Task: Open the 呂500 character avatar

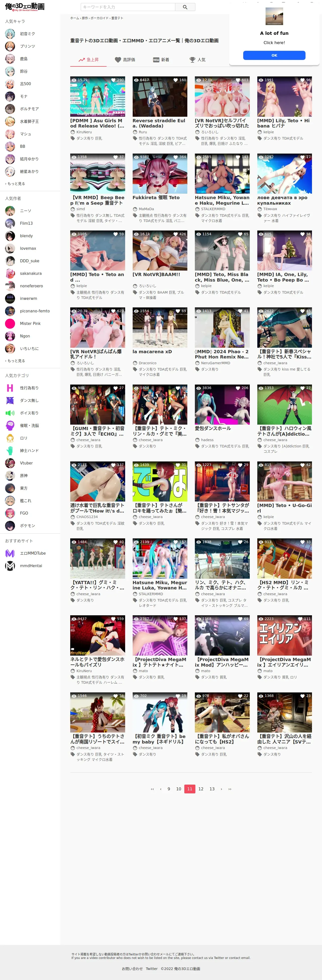Action: pyautogui.click(x=10, y=84)
